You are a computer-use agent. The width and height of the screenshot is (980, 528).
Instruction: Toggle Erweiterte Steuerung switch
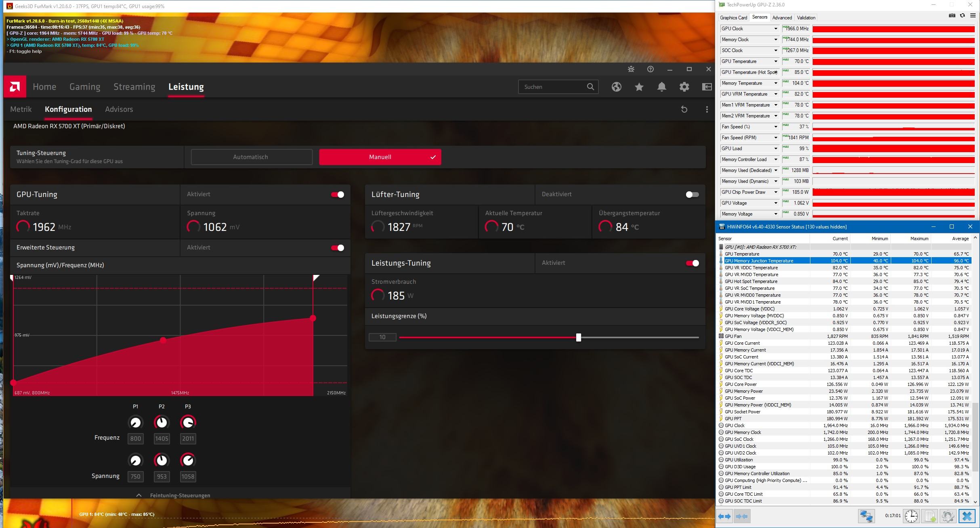338,248
